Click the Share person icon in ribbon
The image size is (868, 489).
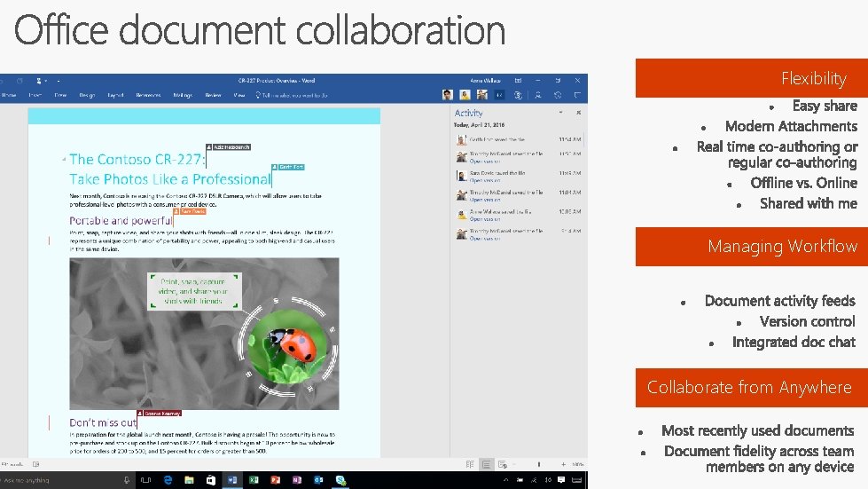(538, 95)
